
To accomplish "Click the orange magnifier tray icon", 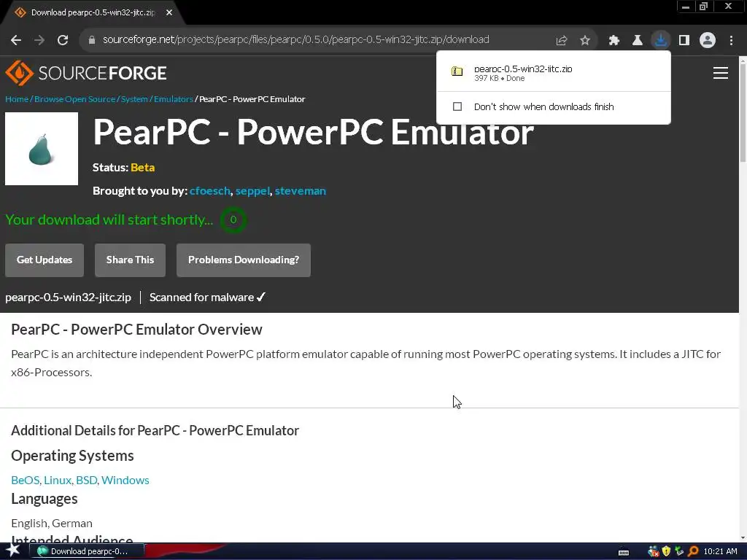I will point(693,551).
